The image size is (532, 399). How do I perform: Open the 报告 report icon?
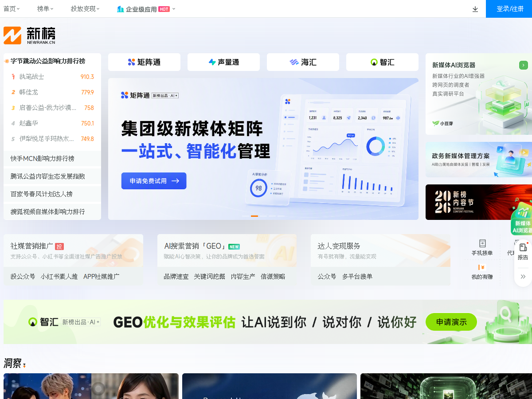[523, 247]
